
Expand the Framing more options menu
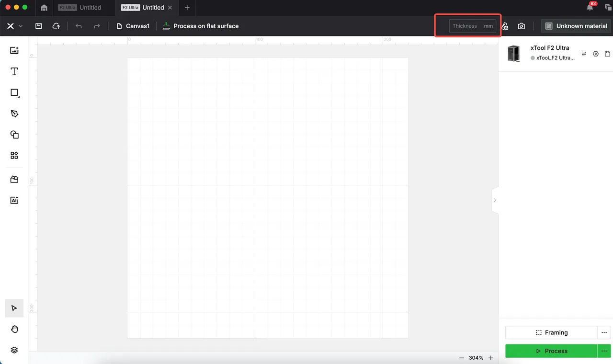pos(604,332)
